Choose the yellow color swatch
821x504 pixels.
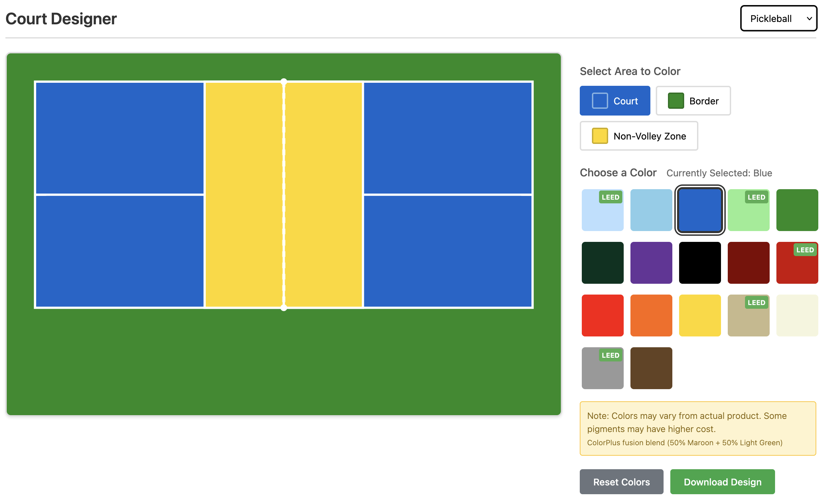[x=700, y=315]
